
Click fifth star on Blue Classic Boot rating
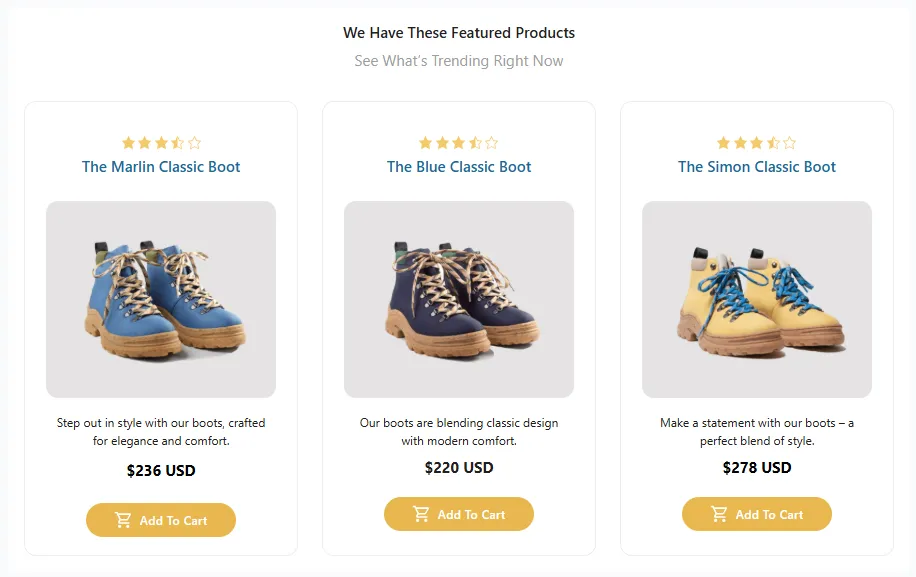click(x=491, y=143)
